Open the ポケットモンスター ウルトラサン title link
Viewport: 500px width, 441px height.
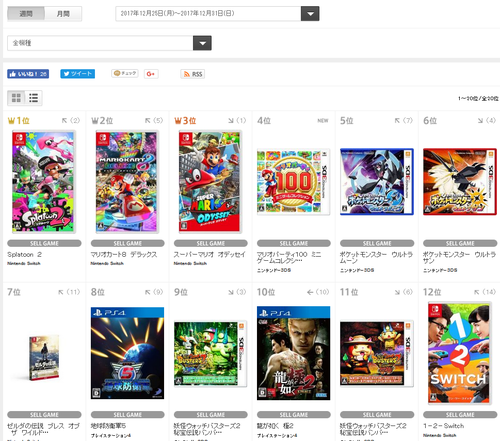pyautogui.click(x=459, y=258)
